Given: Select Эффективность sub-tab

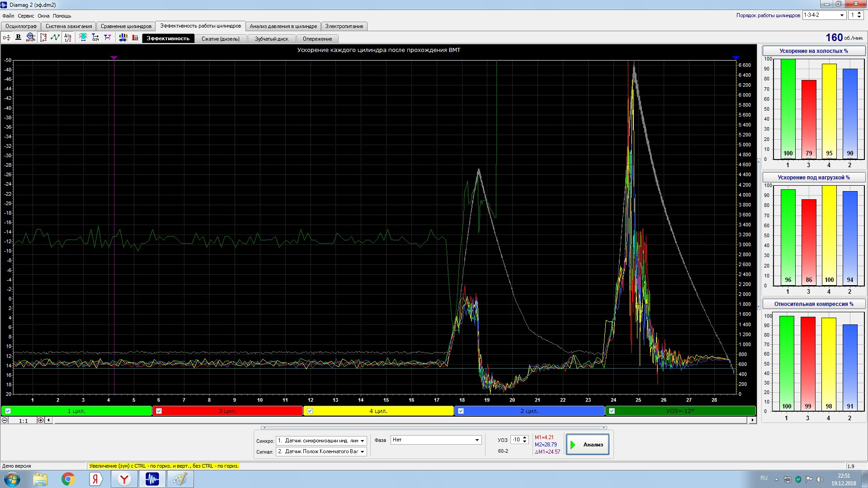Looking at the screenshot, I should [168, 38].
